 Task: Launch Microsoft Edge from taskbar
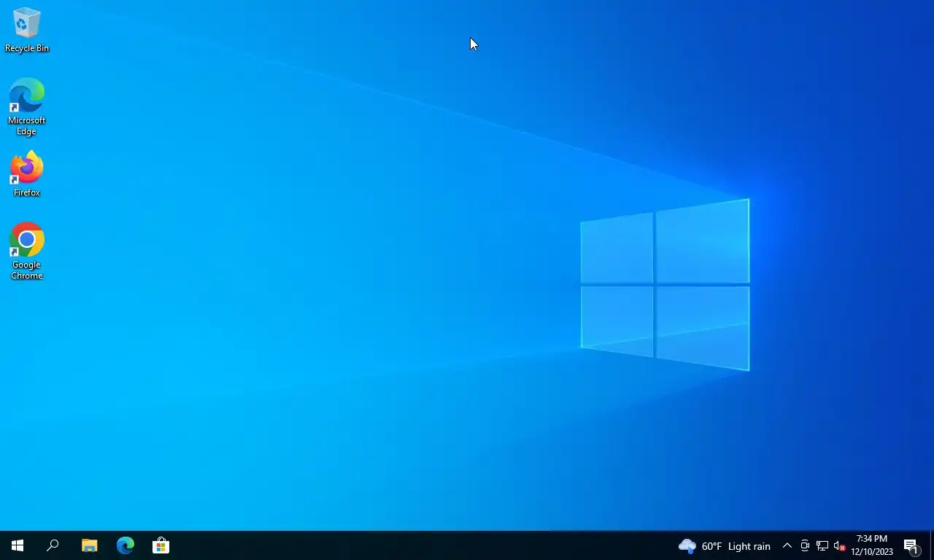pyautogui.click(x=126, y=545)
